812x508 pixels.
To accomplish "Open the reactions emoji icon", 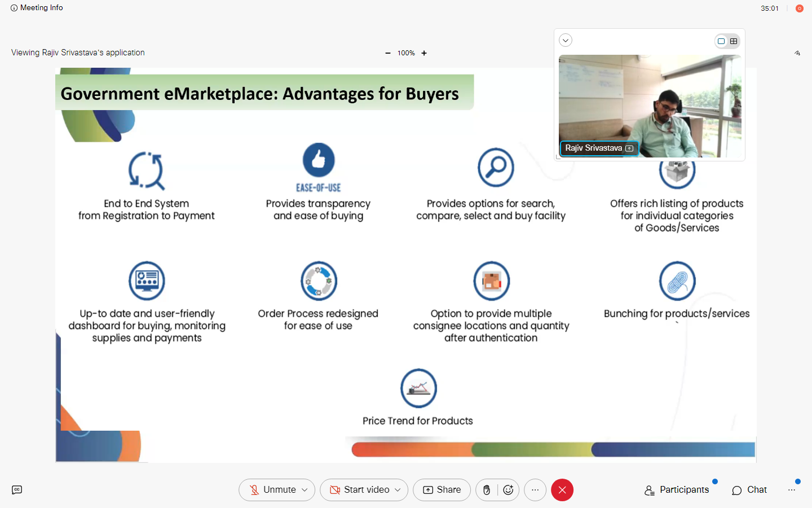I will 509,490.
